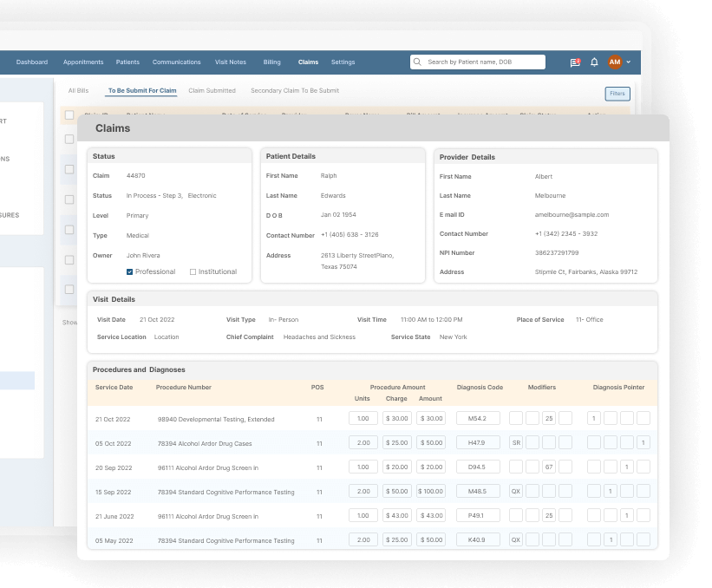Check the Institutional checkbox
The width and height of the screenshot is (712, 588).
click(x=193, y=271)
